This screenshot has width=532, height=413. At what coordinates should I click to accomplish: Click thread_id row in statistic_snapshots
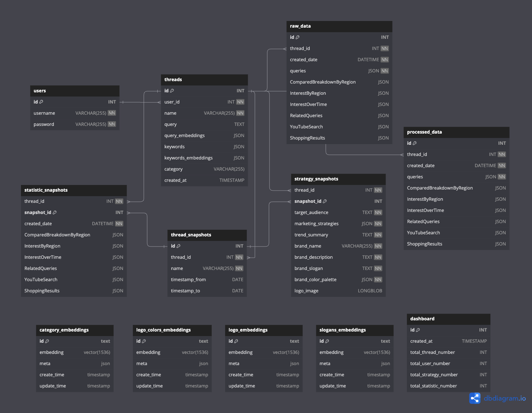pos(74,201)
